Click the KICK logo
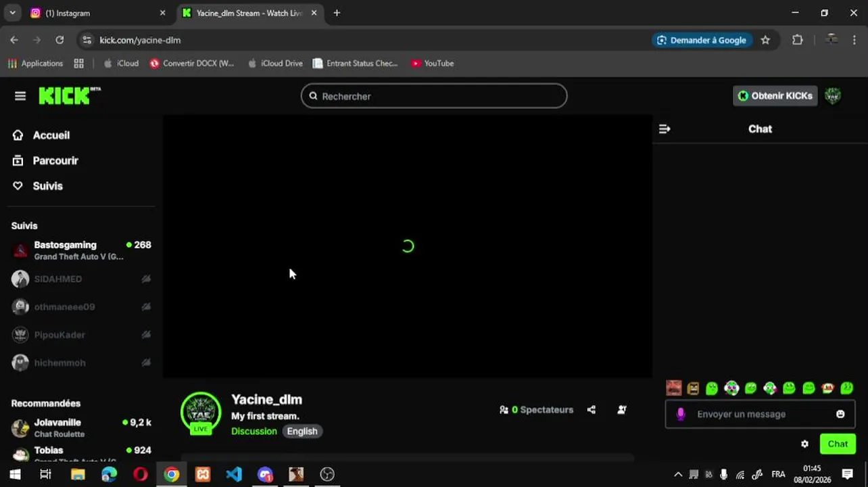Screen dimensions: 868x487 [x=70, y=96]
